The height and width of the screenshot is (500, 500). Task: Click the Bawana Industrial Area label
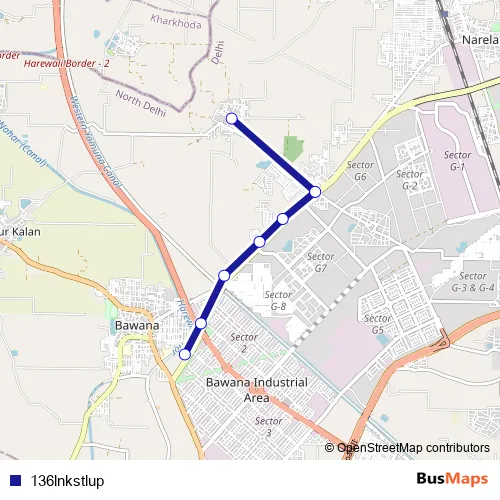tap(257, 390)
